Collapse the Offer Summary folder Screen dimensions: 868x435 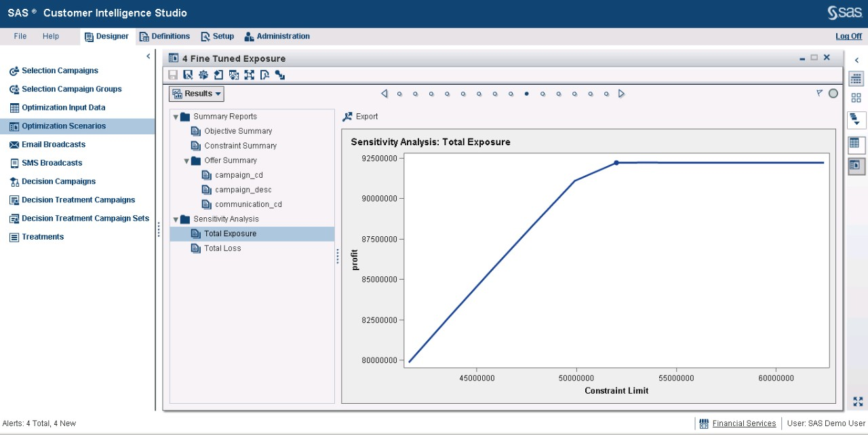(186, 161)
